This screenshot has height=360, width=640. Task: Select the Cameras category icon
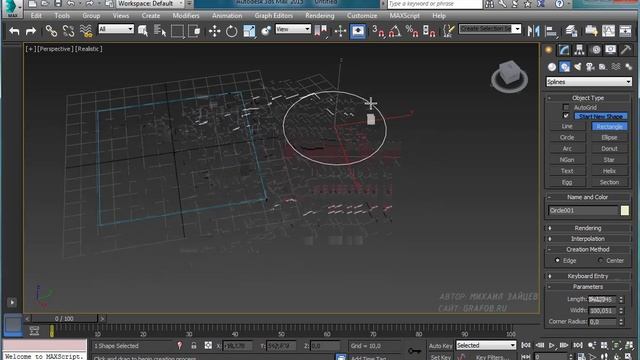tap(590, 67)
